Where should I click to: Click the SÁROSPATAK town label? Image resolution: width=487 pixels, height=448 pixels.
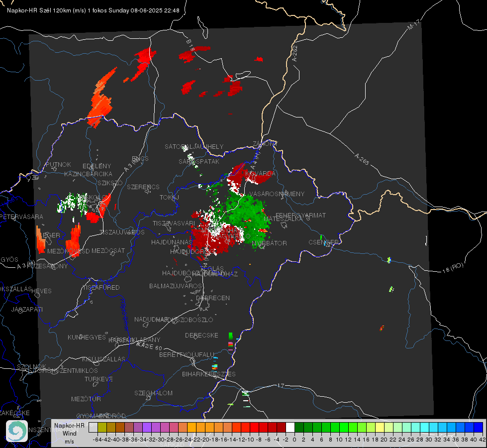click(x=199, y=161)
